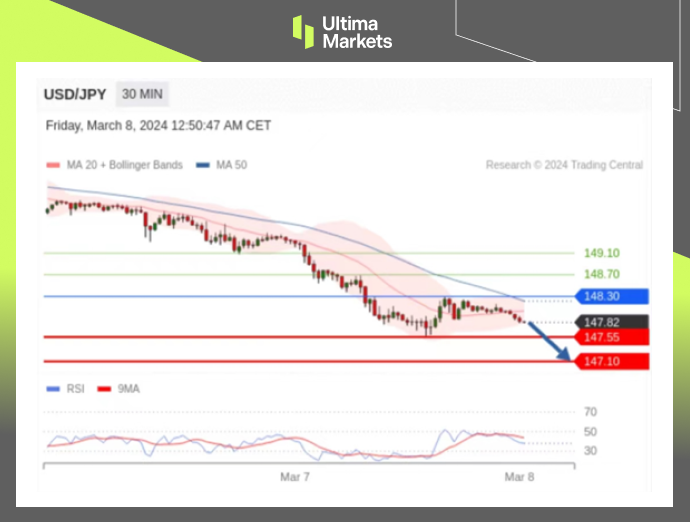Click the USD/JPY symbol title
Viewport: 690px width, 522px height.
(75, 95)
